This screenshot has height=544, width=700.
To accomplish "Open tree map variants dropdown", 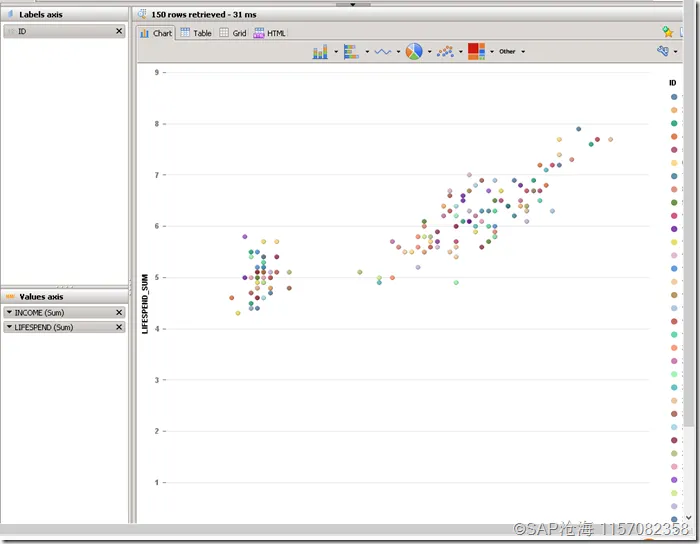I will tap(492, 52).
